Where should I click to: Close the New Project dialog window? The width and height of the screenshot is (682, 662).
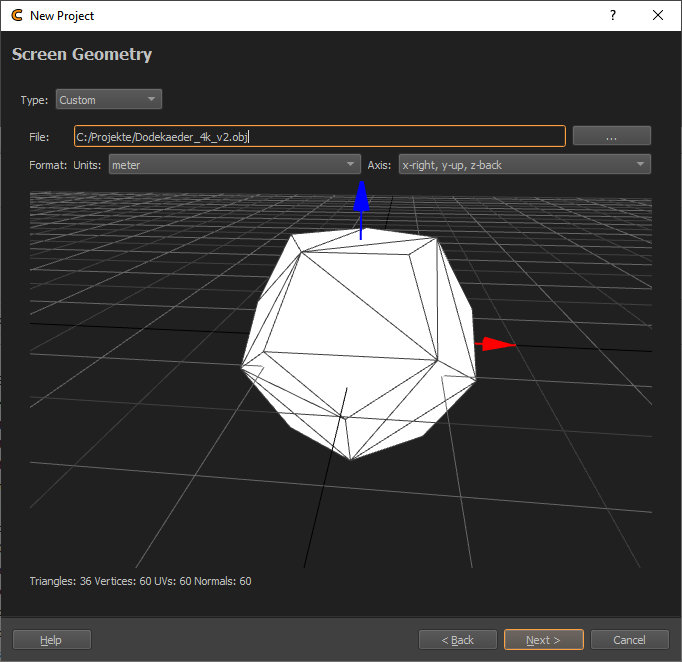658,16
